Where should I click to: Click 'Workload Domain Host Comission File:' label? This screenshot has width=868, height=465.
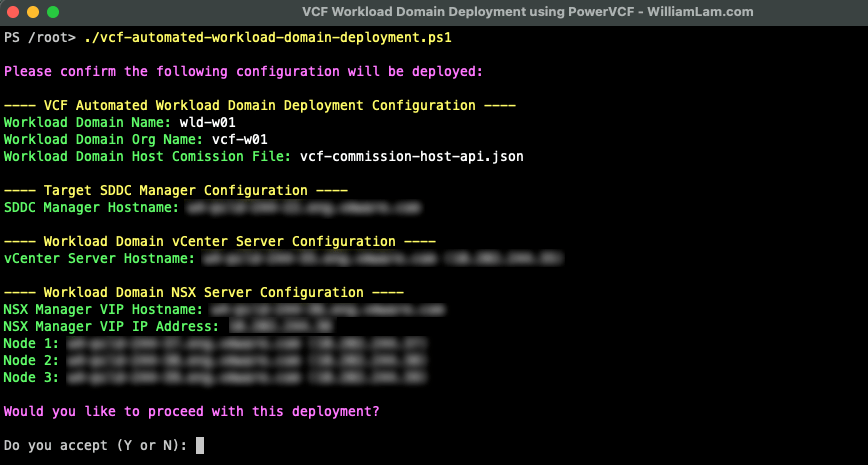pyautogui.click(x=148, y=157)
